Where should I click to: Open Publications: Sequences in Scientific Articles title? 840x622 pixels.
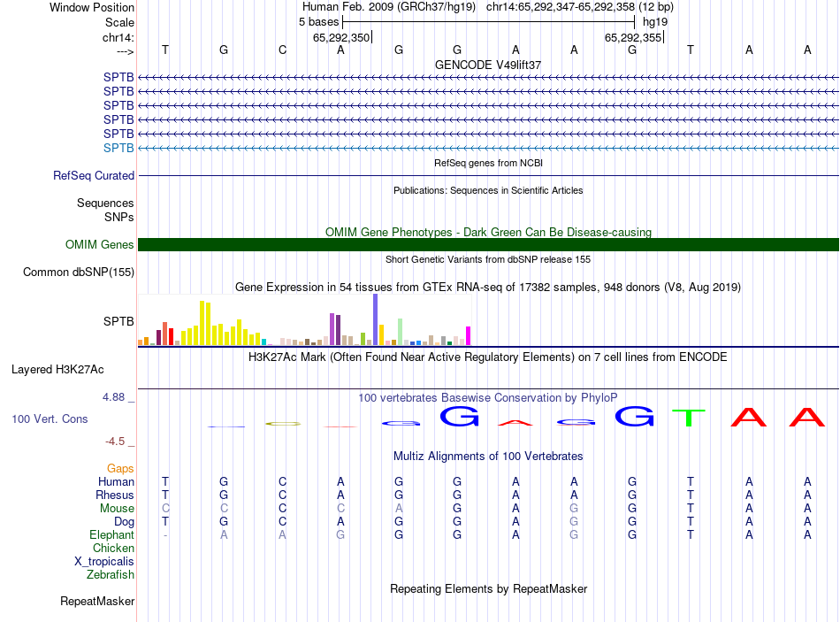488,190
